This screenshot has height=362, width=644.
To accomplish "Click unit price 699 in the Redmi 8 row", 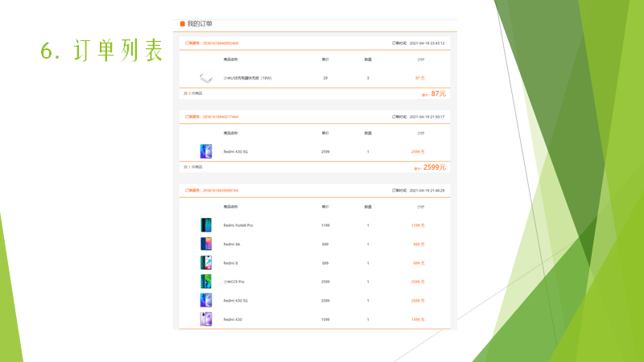I will (x=325, y=263).
